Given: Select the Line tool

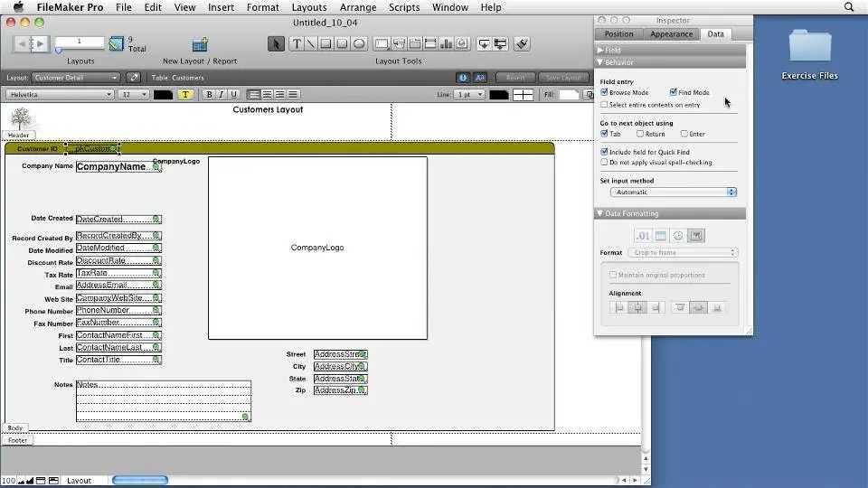Looking at the screenshot, I should [310, 43].
